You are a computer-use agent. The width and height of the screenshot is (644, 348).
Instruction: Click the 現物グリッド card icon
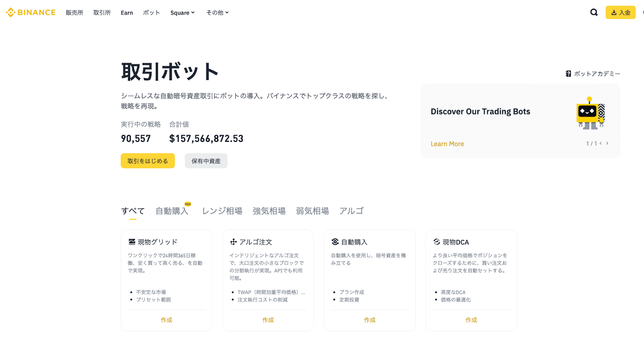[x=132, y=242]
